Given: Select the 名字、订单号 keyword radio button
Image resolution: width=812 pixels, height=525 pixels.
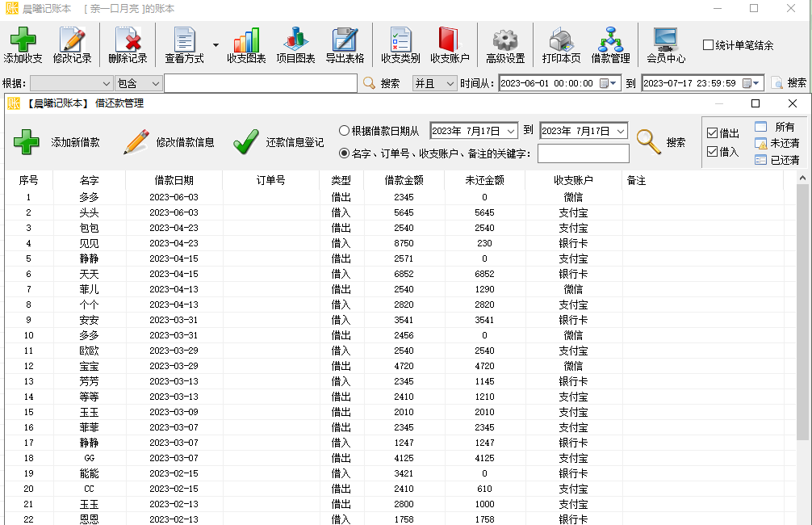Looking at the screenshot, I should [344, 153].
